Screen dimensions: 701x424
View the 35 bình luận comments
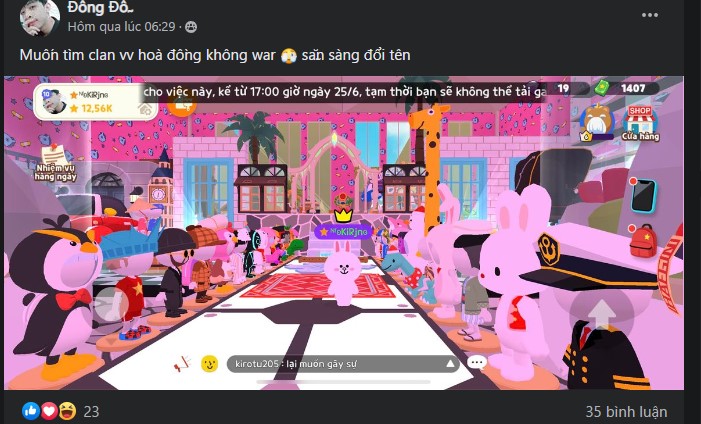tap(626, 411)
